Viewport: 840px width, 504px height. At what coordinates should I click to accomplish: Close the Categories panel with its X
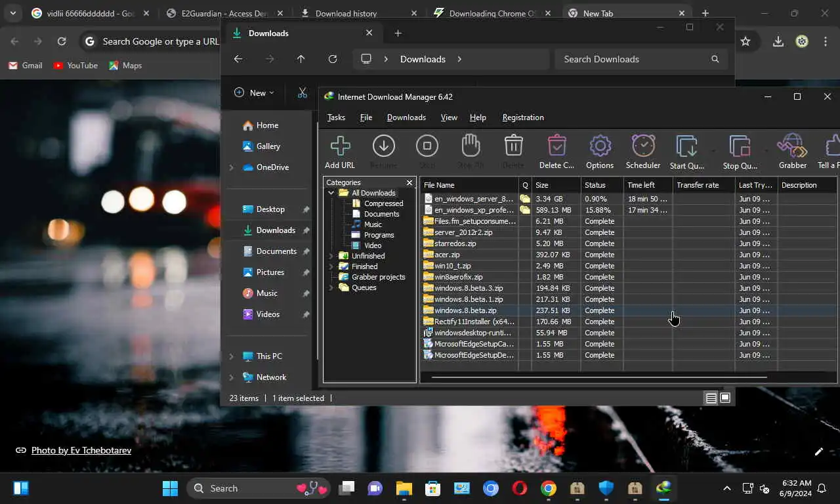(409, 182)
